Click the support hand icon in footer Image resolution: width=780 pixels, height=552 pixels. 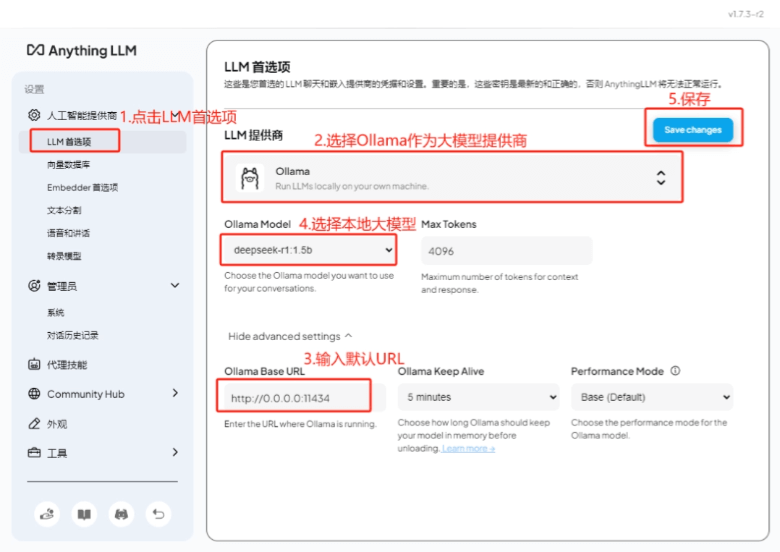pyautogui.click(x=47, y=514)
